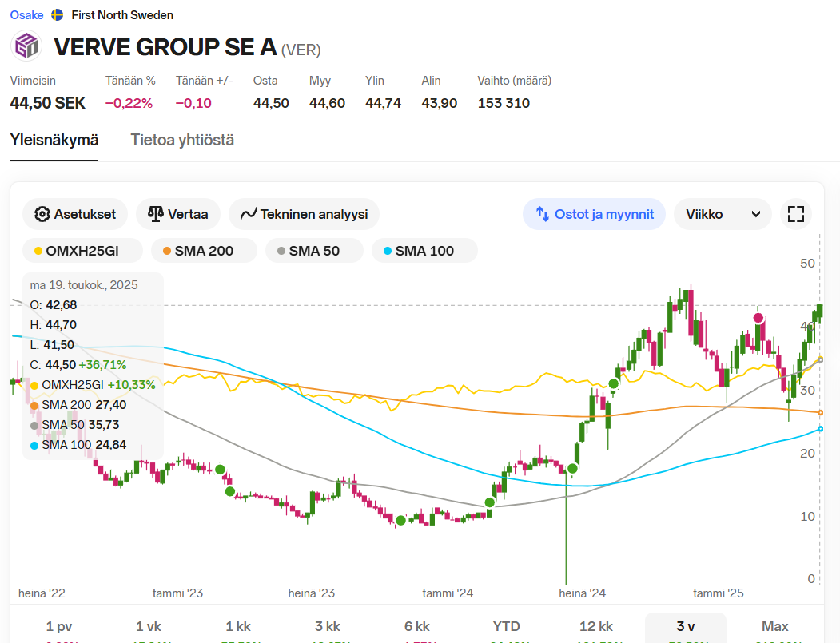The height and width of the screenshot is (643, 840).
Task: Toggle the OMXH25GI index overlay
Action: [82, 251]
